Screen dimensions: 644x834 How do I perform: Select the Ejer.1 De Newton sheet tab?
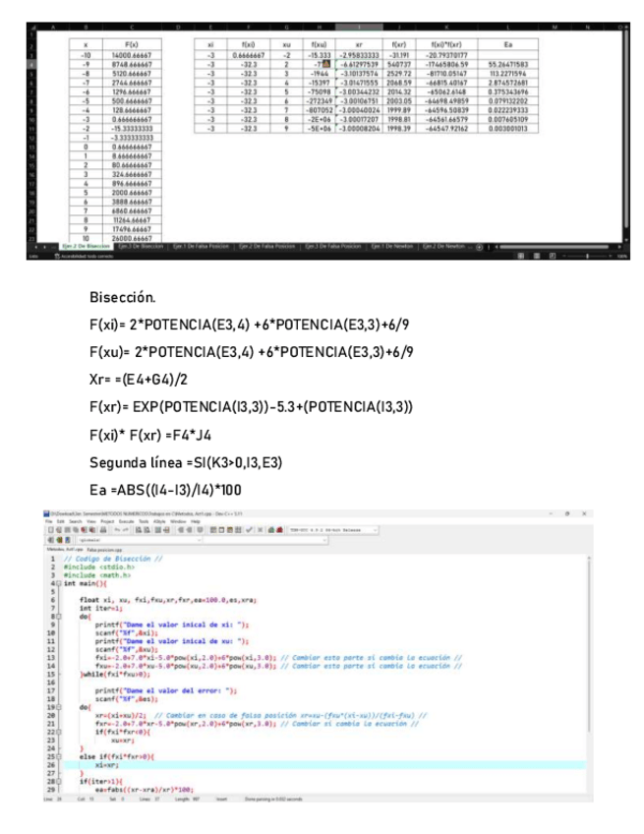tap(392, 247)
